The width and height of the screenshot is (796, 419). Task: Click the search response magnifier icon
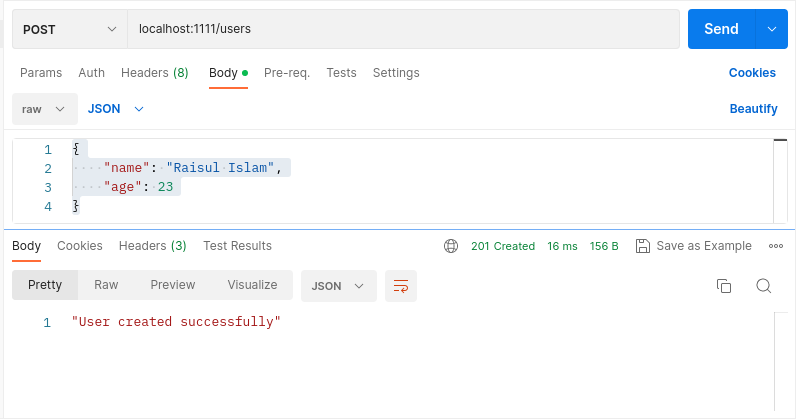click(x=763, y=286)
